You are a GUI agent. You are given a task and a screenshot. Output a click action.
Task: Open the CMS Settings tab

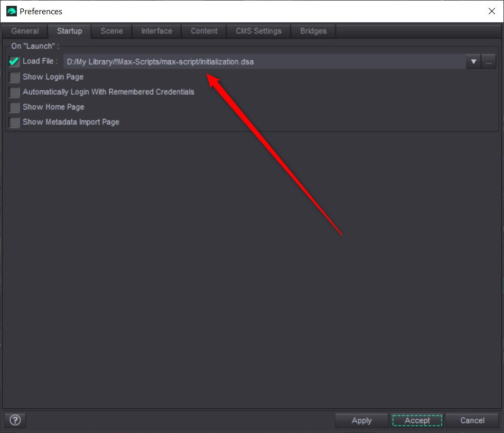point(258,31)
